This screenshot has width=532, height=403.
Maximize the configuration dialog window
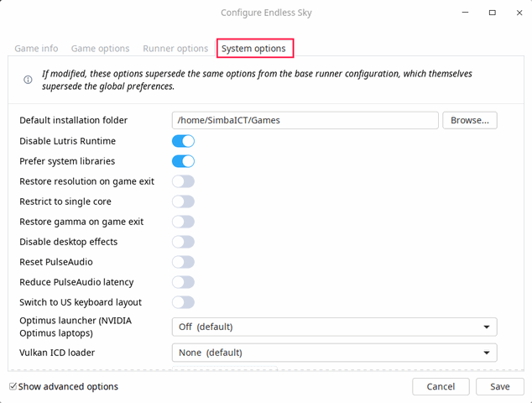click(493, 13)
